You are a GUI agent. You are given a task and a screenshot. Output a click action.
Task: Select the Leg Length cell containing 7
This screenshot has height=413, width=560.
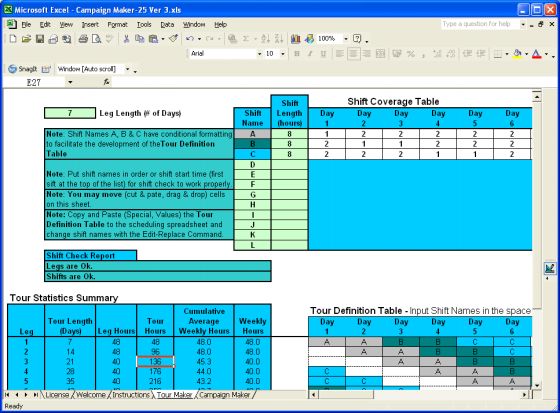coord(70,113)
